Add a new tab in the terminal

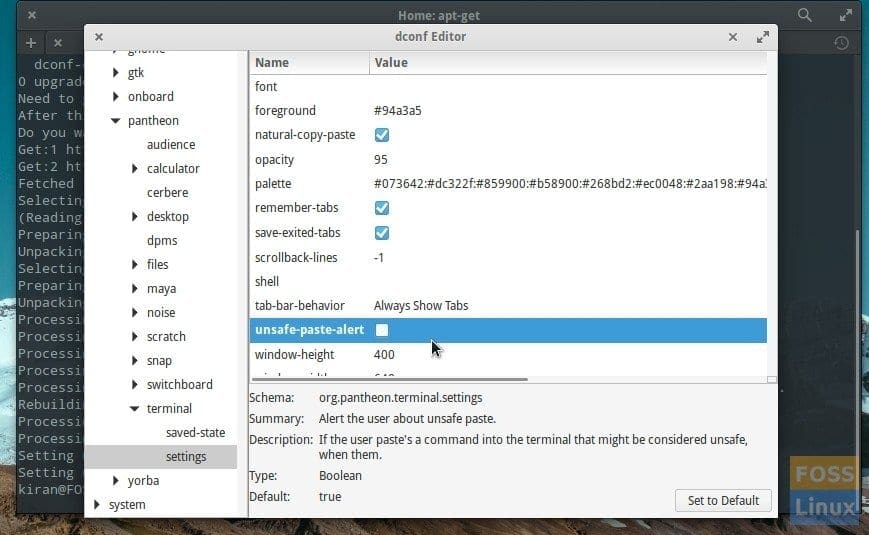(31, 43)
